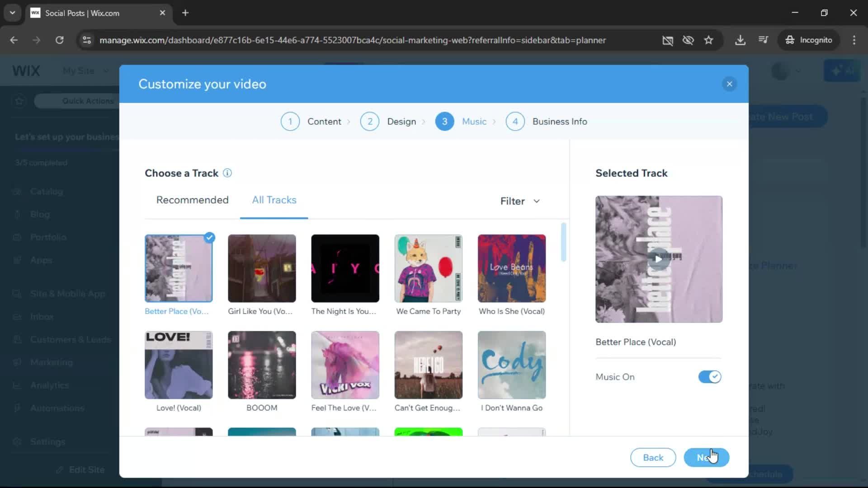868x488 pixels.
Task: Open Automations in the sidebar
Action: click(x=57, y=408)
